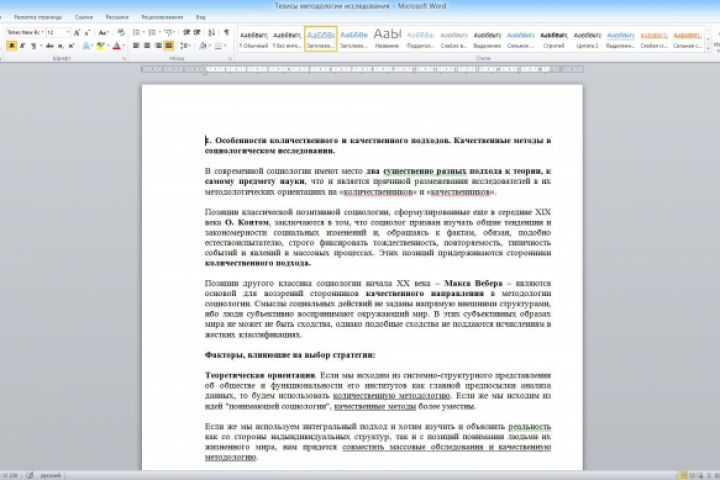
Task: Open the highlight color dropdown arrow
Action: (x=108, y=45)
